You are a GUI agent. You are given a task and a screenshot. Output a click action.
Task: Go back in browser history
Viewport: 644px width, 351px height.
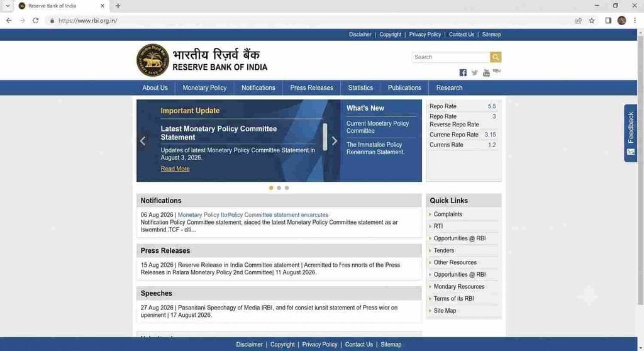(x=9, y=21)
